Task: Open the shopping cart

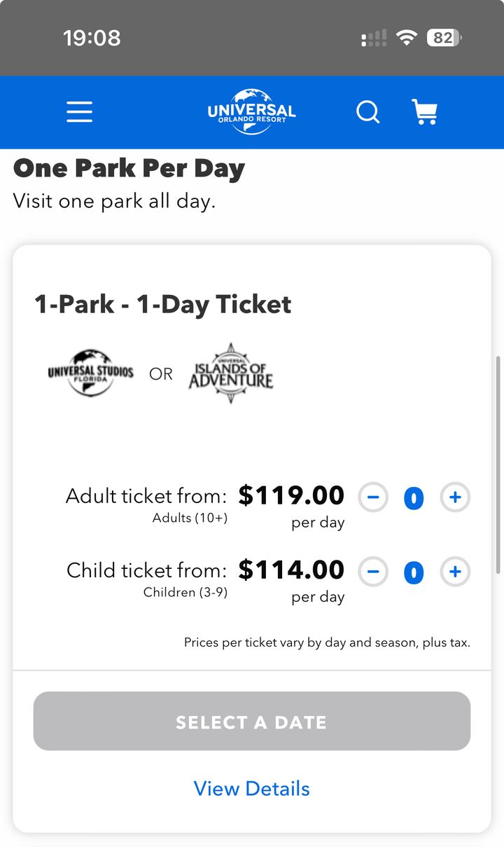Action: click(x=424, y=112)
